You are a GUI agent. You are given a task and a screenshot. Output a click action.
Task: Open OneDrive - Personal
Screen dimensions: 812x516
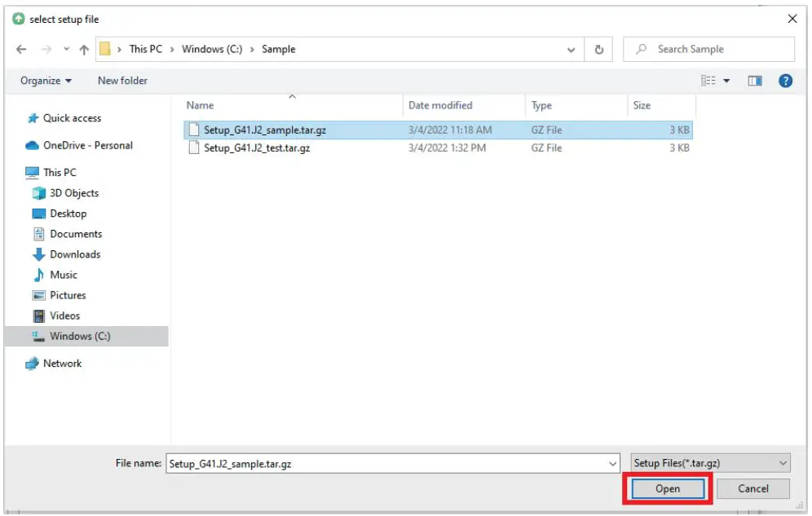88,145
